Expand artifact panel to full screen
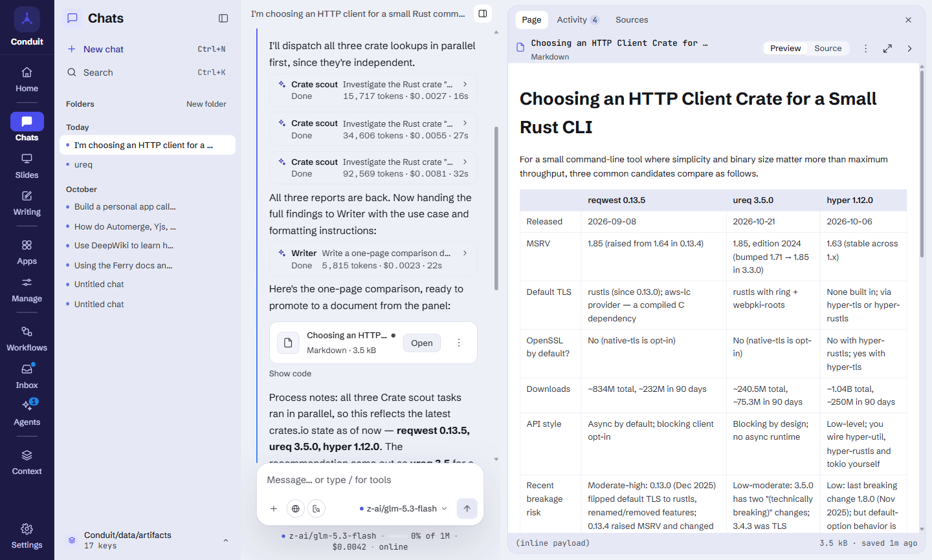Screen dimensions: 932x560 coord(887,48)
